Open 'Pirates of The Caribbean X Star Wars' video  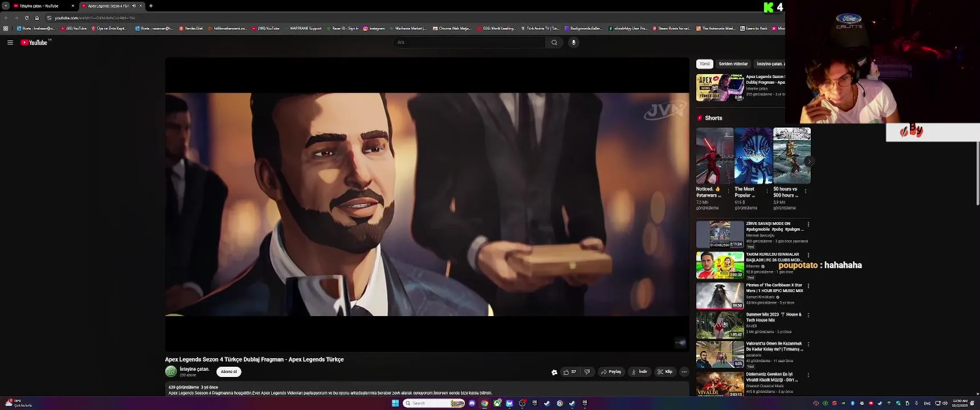pyautogui.click(x=720, y=296)
